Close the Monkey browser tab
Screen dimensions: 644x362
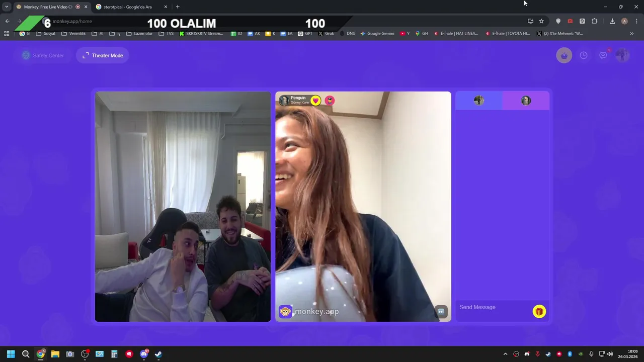pos(86,7)
